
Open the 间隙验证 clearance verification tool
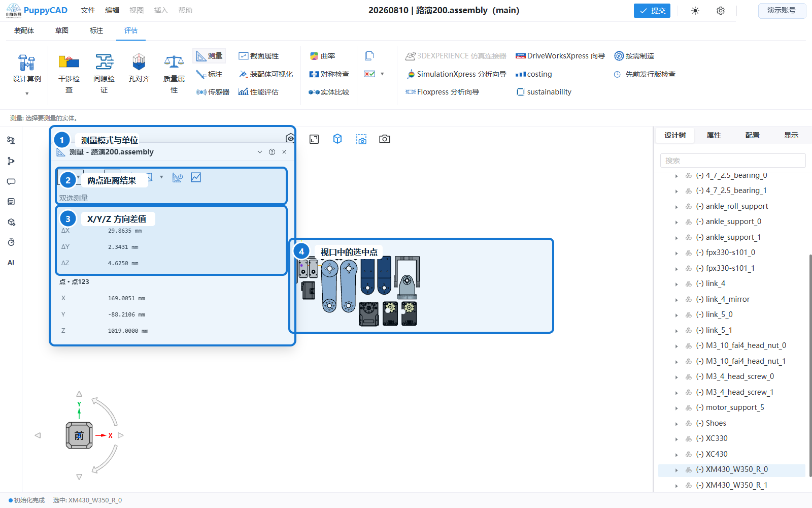click(104, 74)
